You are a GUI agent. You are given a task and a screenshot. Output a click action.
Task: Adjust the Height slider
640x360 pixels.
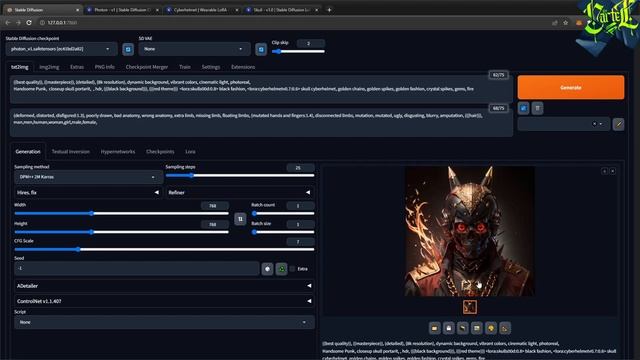(122, 232)
